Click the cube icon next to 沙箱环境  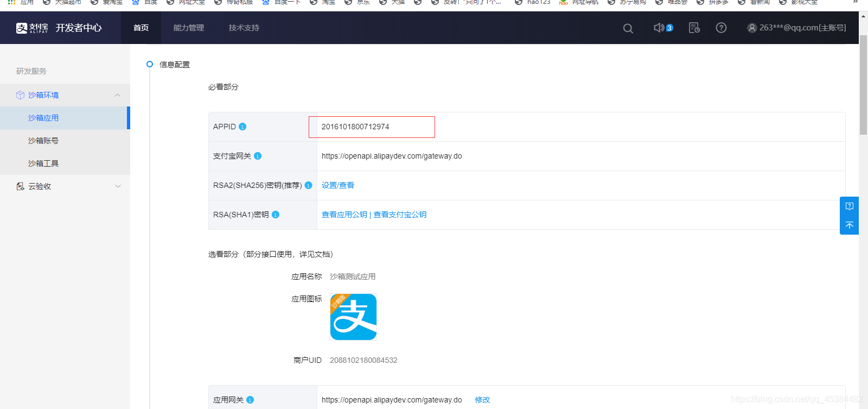tap(20, 95)
